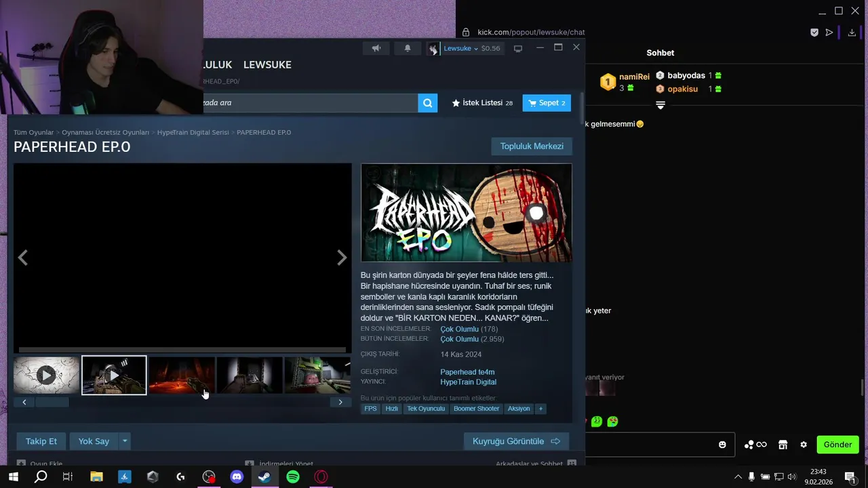Viewport: 868px width, 488px height.
Task: Click the Sohbet chat header in Kick
Action: [x=660, y=53]
